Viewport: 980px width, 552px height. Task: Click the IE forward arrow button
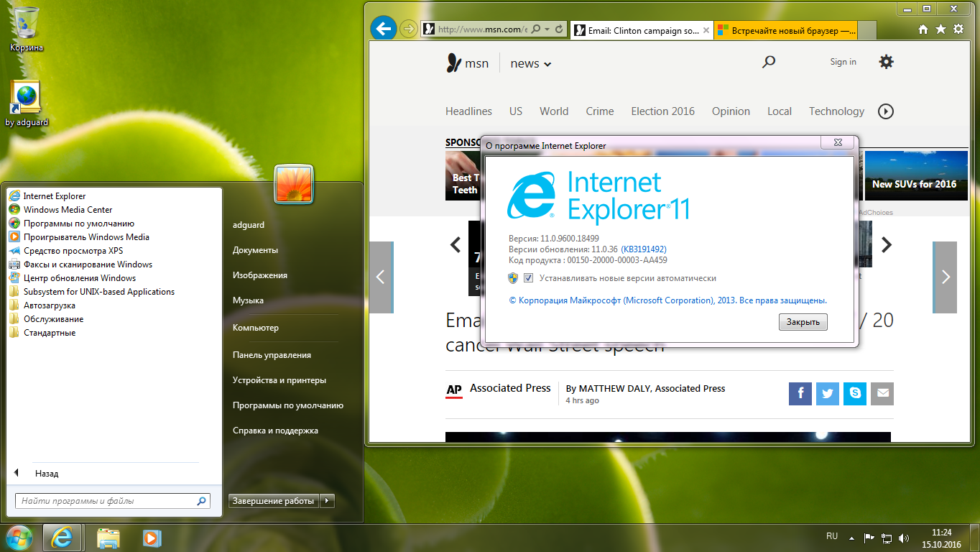pyautogui.click(x=408, y=29)
